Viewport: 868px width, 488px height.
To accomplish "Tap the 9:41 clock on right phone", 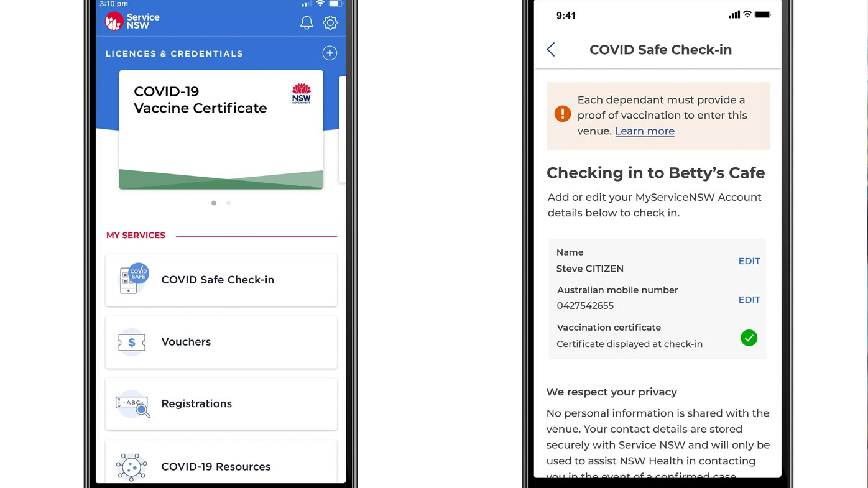I will coord(566,16).
